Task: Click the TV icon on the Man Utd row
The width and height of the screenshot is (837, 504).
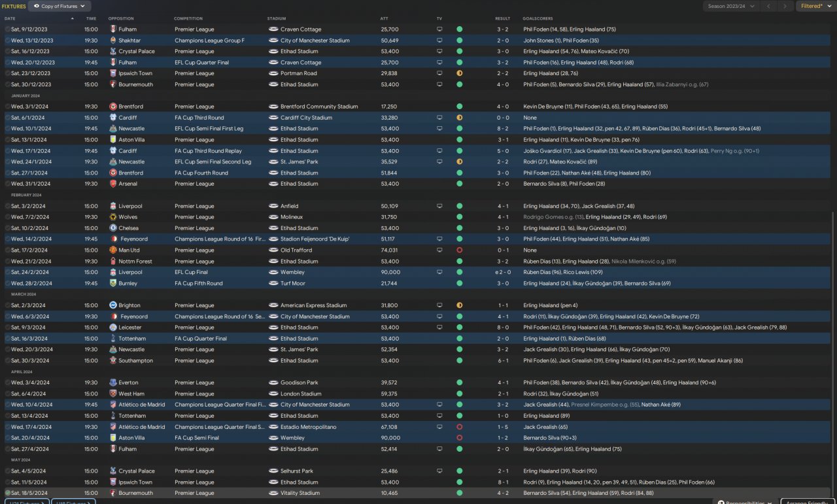Action: [439, 250]
